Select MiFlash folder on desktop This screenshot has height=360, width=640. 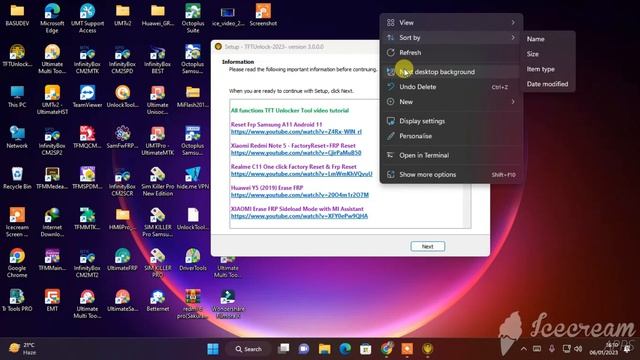click(x=193, y=96)
